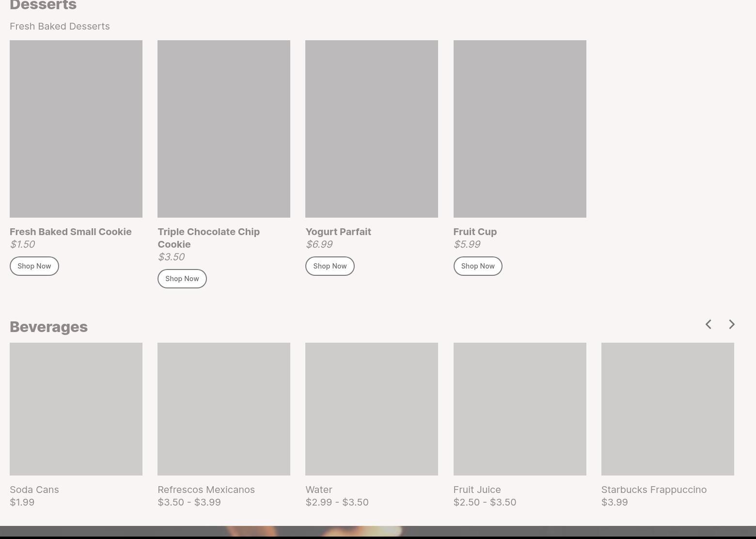Click the Fruit Cup title link
756x539 pixels.
475,232
